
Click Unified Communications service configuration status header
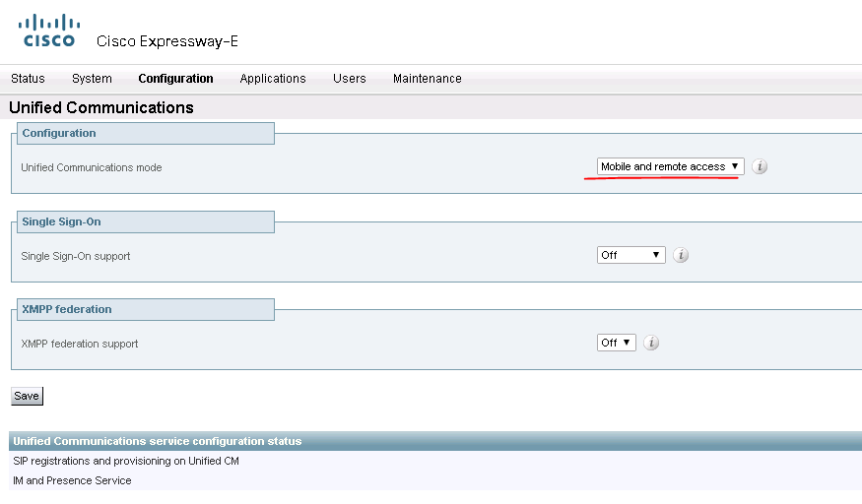pyautogui.click(x=435, y=441)
